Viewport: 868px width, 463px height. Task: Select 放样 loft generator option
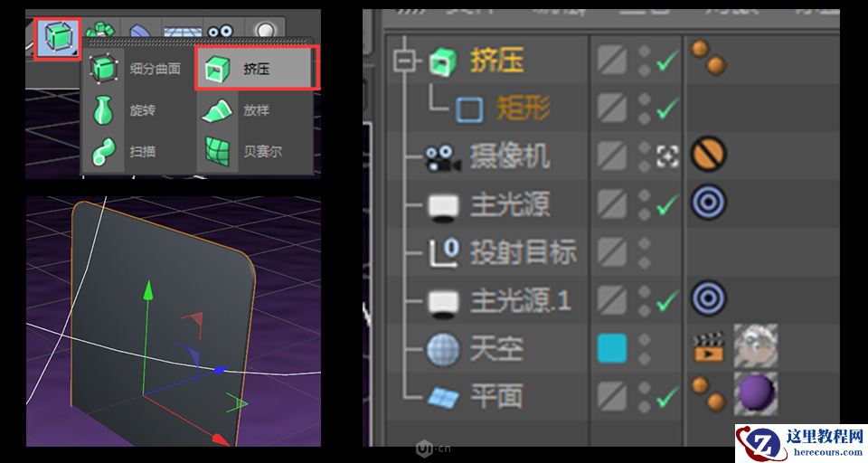coord(256,110)
